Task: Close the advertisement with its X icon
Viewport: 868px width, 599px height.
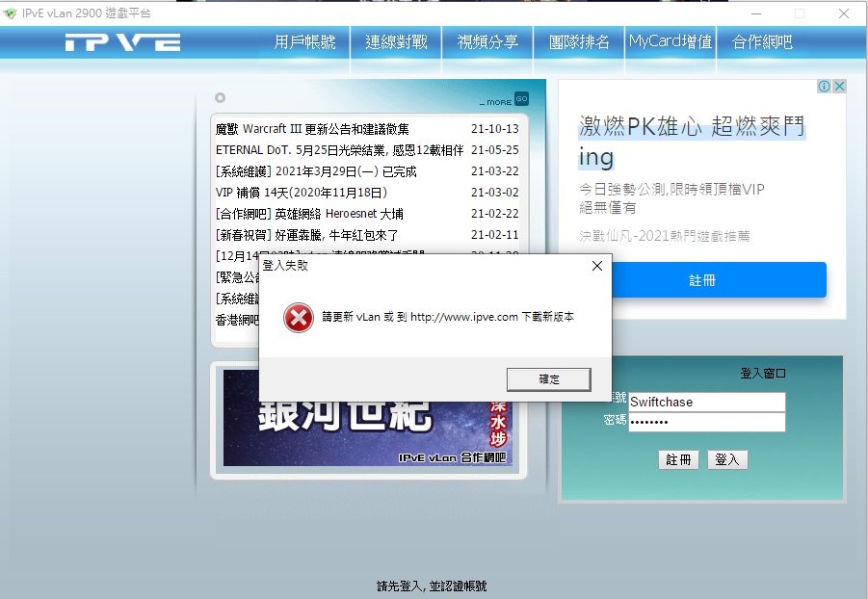Action: 839,87
